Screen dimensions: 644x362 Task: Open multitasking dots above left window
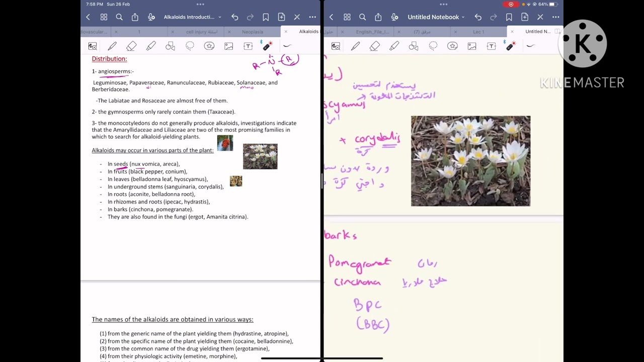point(200,4)
